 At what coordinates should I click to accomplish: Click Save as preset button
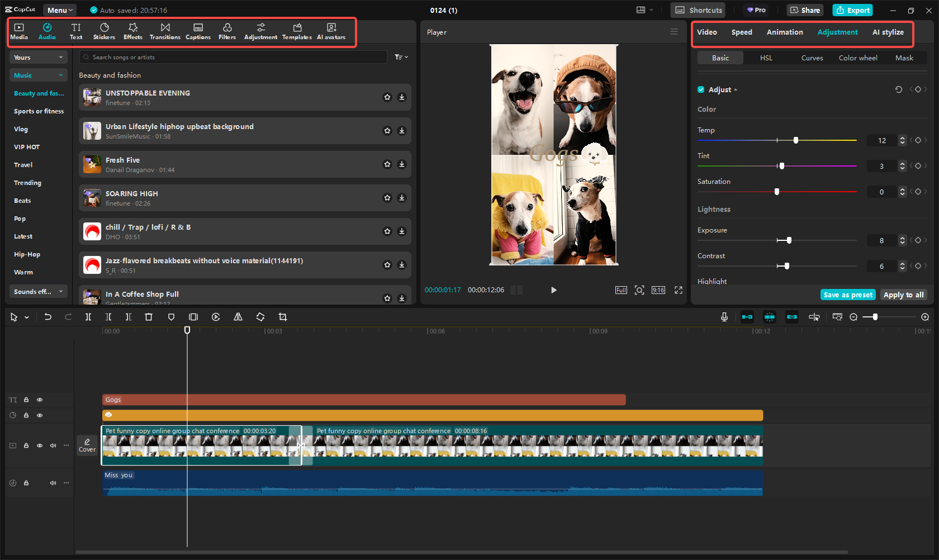point(848,295)
